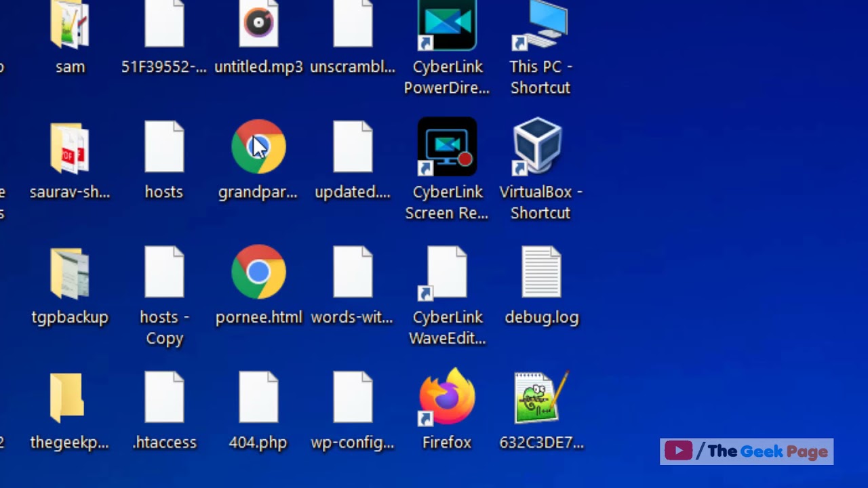Select This PC - Shortcut icon
Viewport: 868px width, 488px height.
540,25
